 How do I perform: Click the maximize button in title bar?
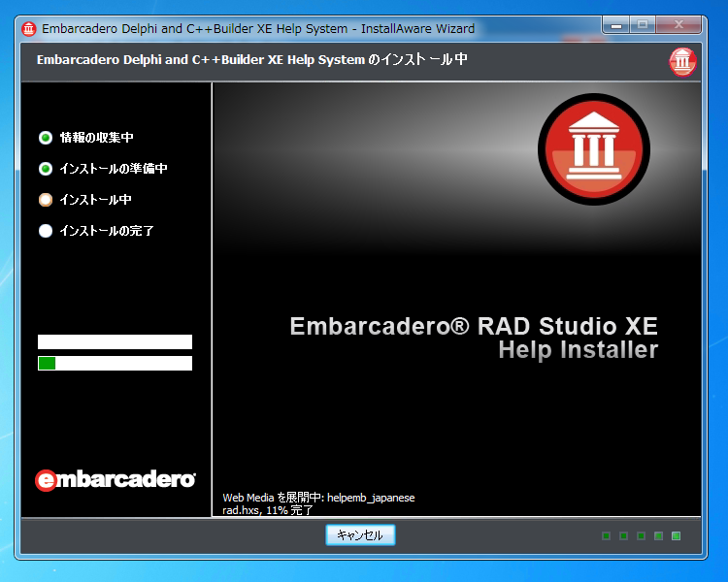pos(643,25)
